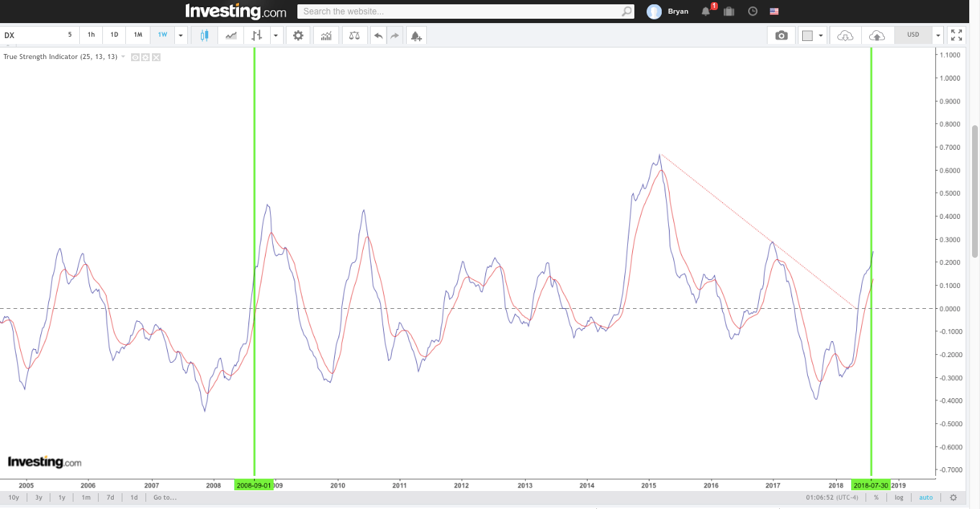This screenshot has height=509, width=980.
Task: Open the layout selector dropdown arrow
Action: [821, 35]
